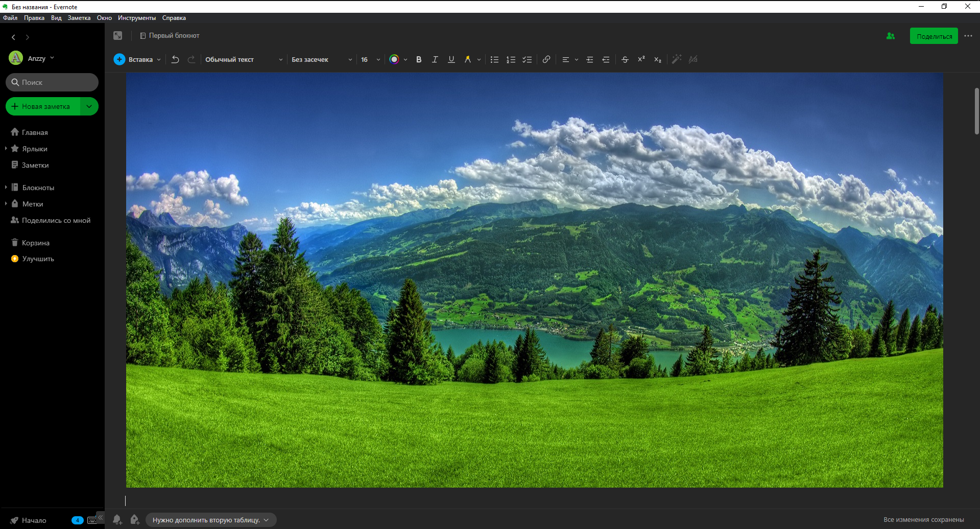Insert a checklist
The width and height of the screenshot is (980, 529).
point(527,59)
